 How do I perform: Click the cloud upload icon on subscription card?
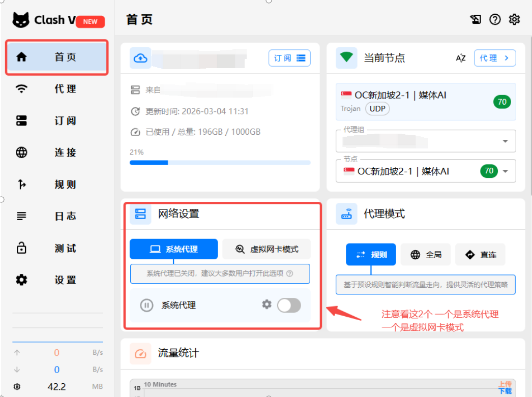[x=140, y=58]
